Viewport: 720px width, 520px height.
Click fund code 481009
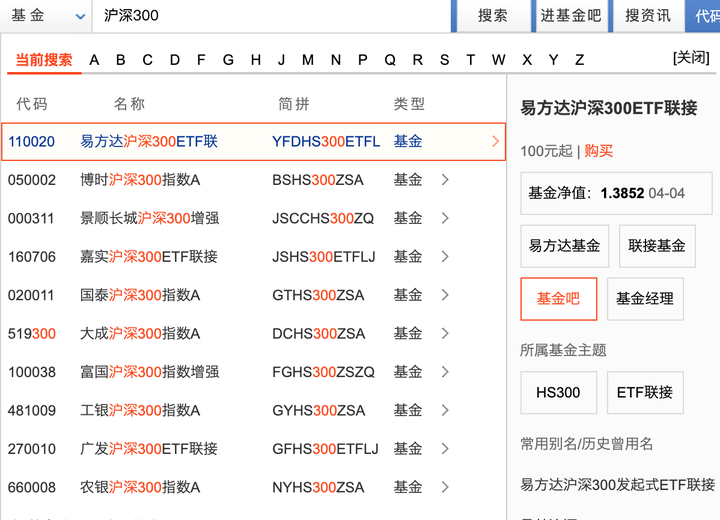click(31, 410)
